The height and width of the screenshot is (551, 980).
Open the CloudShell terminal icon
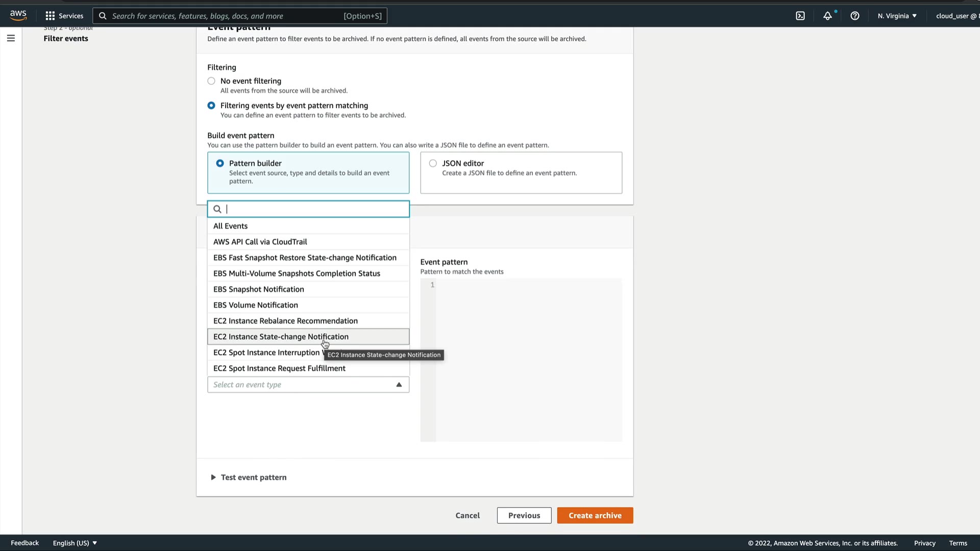pyautogui.click(x=800, y=16)
